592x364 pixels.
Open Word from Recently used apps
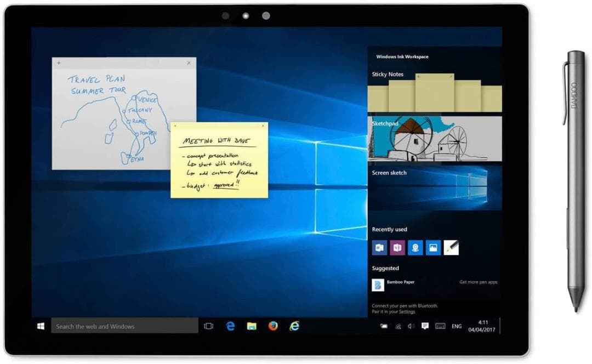[379, 248]
